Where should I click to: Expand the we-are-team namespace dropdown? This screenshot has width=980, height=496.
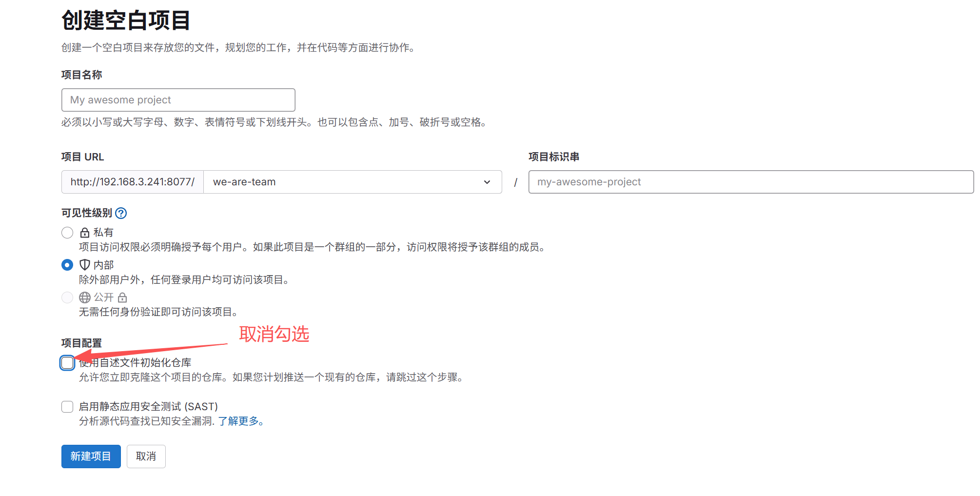click(353, 182)
